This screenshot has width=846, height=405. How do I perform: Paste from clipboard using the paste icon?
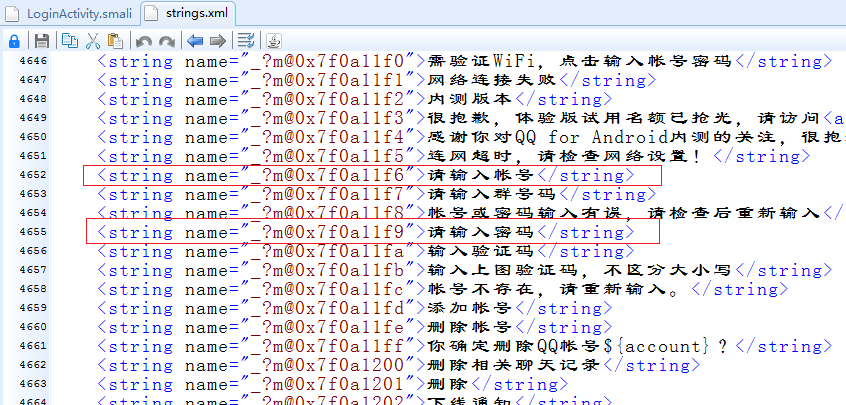pos(115,40)
